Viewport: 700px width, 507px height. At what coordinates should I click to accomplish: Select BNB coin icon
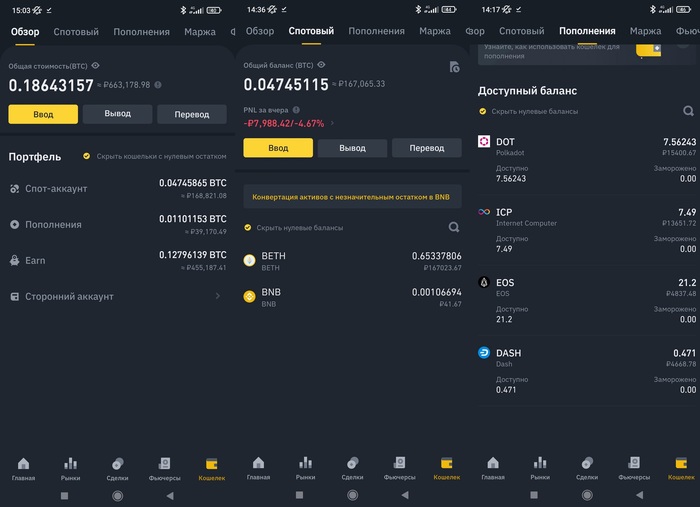(249, 296)
